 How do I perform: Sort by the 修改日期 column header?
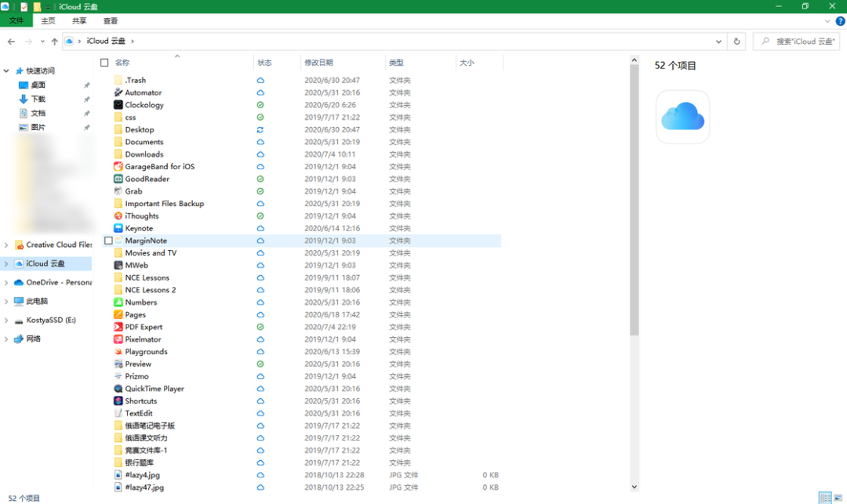coord(318,63)
